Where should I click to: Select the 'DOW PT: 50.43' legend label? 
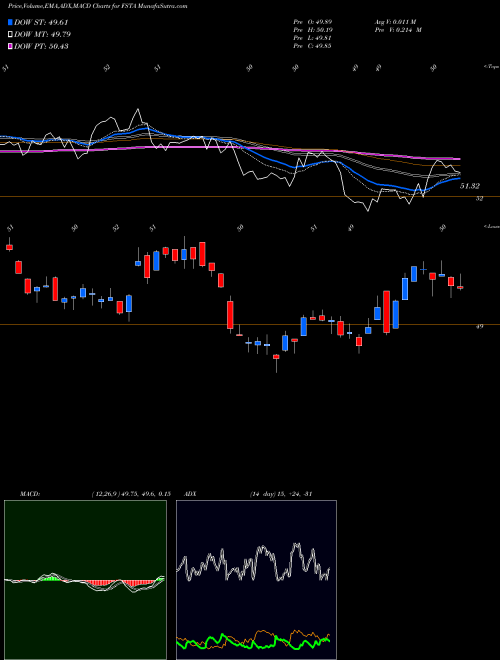pos(41,46)
